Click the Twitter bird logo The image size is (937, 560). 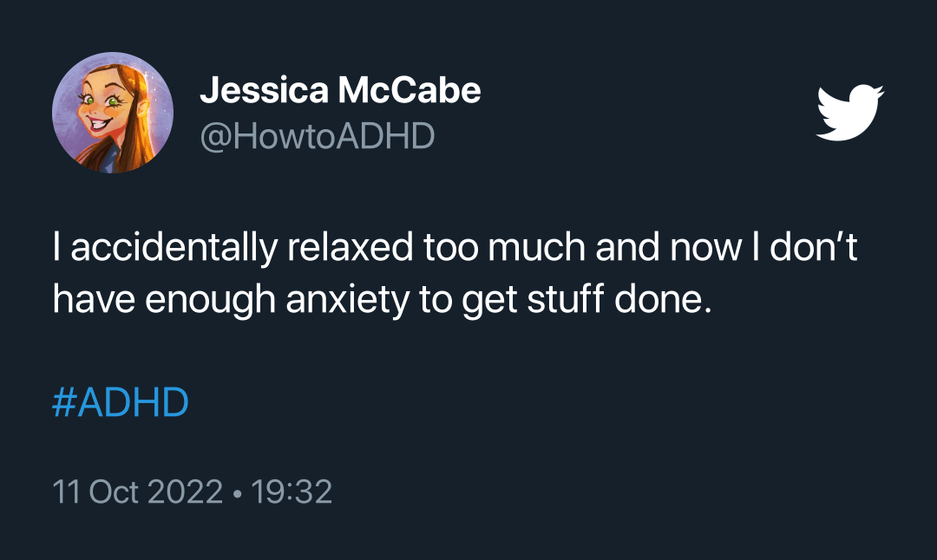coord(850,113)
